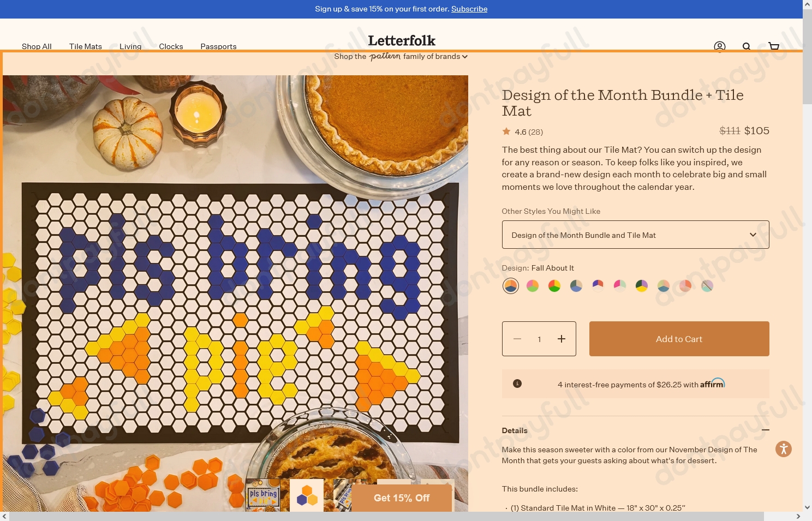The image size is (812, 521).
Task: Expand the Pattern family of brands menu
Action: pos(401,56)
